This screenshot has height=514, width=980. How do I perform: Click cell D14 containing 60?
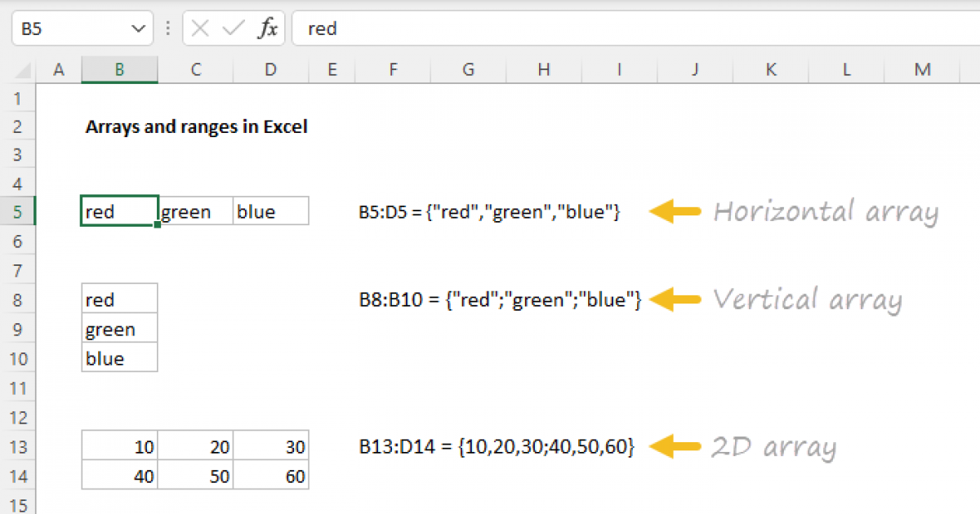(x=270, y=476)
